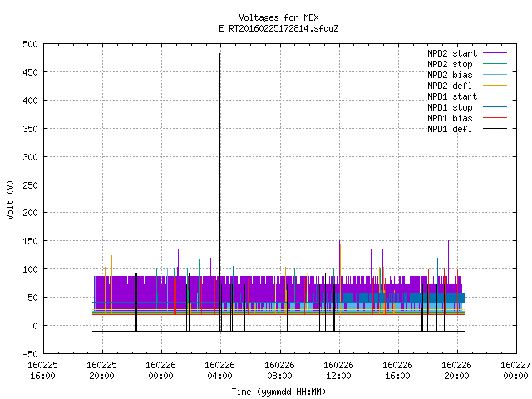Click the 100 y-axis tick label
Viewport: 532px width, 399px height.
click(x=30, y=269)
